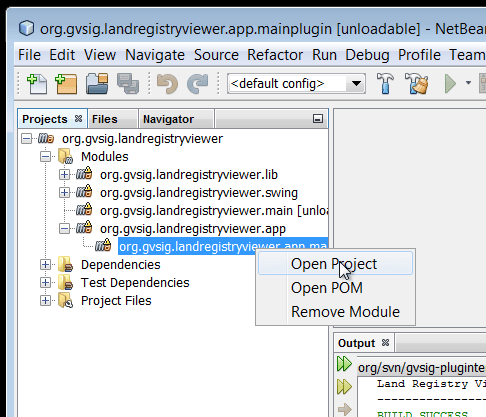This screenshot has height=417, width=486.
Task: Select the highlighted app.mainplugin module row
Action: point(223,246)
